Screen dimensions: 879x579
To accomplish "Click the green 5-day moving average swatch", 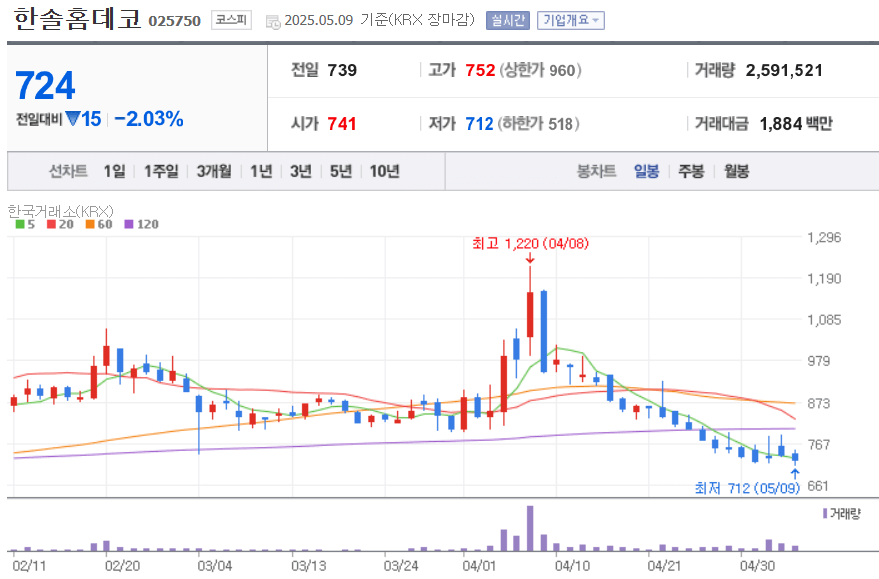I will [x=20, y=224].
